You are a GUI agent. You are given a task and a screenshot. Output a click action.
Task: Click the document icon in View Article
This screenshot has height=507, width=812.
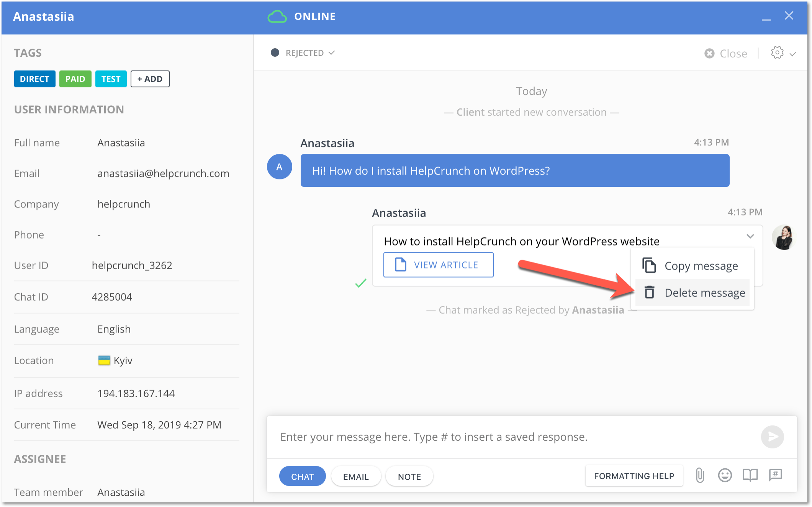400,265
